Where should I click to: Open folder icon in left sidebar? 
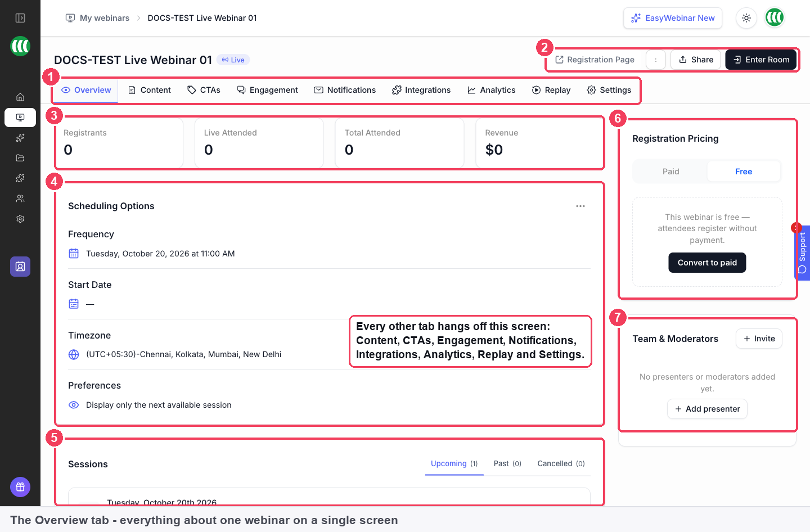pyautogui.click(x=20, y=158)
